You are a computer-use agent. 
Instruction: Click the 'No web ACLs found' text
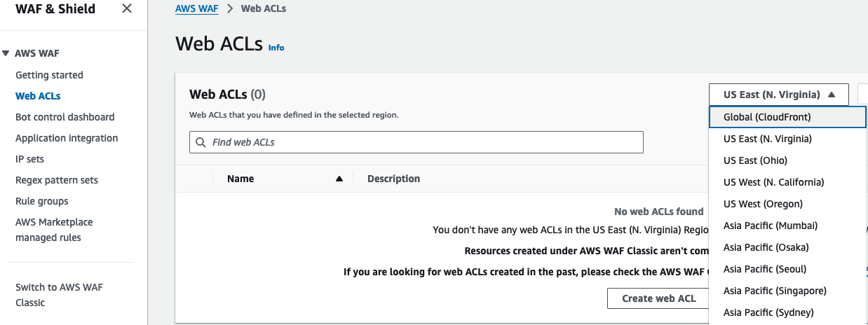[659, 212]
